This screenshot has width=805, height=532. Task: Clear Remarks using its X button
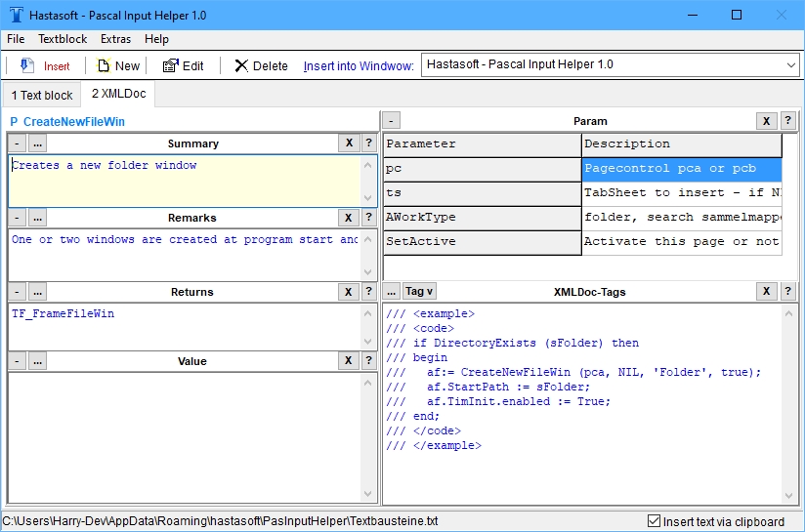click(349, 218)
